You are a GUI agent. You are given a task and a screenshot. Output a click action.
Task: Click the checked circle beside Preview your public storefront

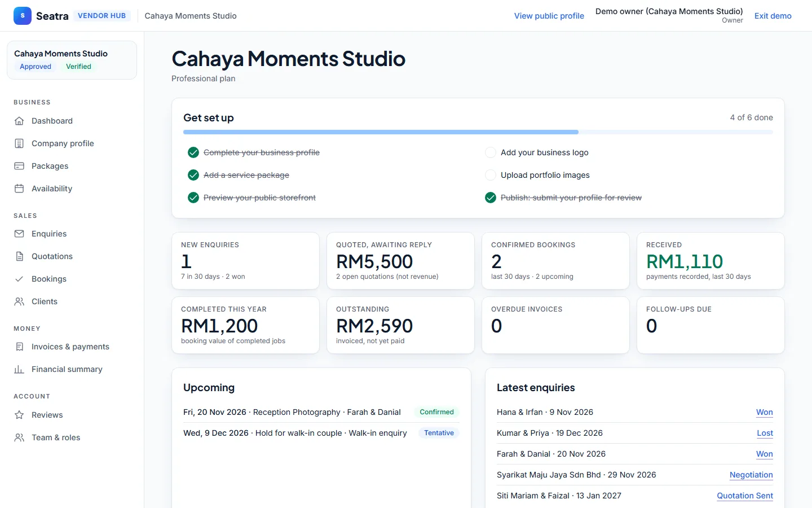pos(193,198)
